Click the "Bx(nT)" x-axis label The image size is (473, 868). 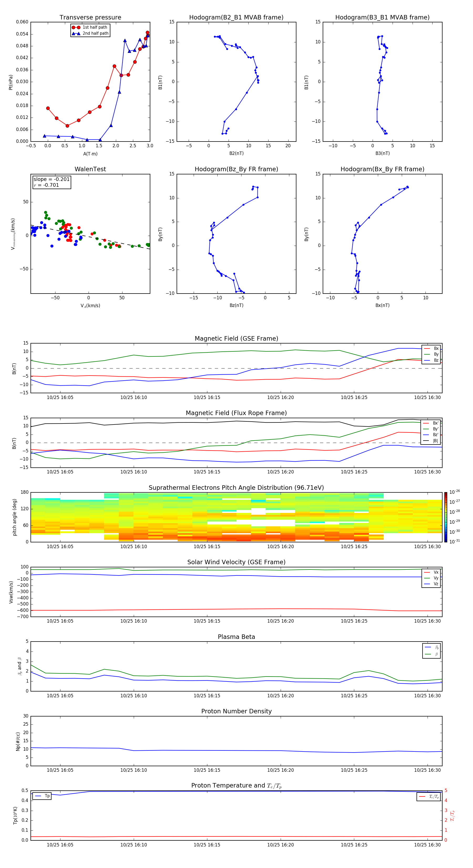[382, 305]
